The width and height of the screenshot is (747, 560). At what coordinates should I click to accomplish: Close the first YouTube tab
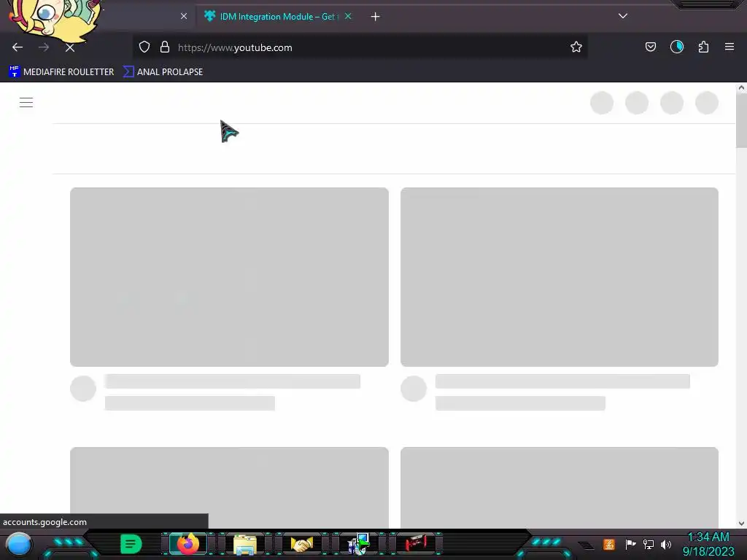pos(184,16)
